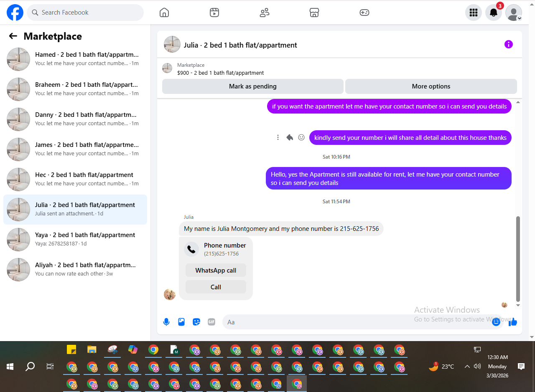Record a voice clip with the microphone icon
Viewport: 535px width, 392px height.
166,322
